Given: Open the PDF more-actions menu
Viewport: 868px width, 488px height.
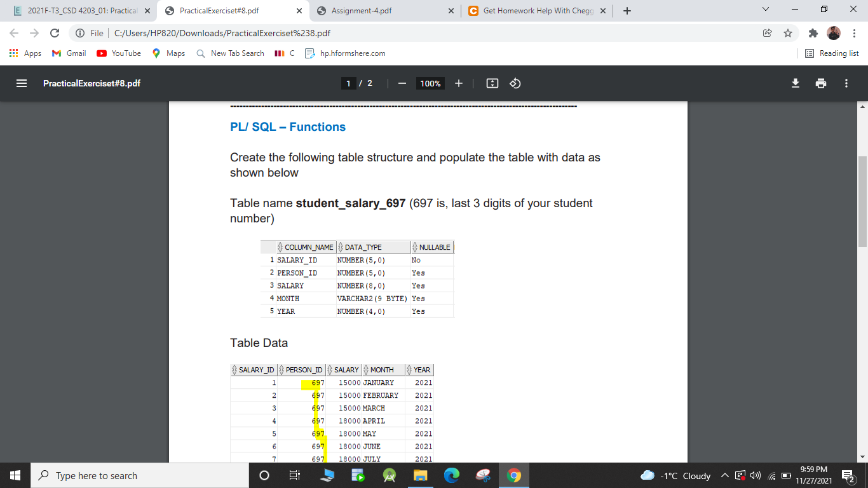Looking at the screenshot, I should coord(846,83).
